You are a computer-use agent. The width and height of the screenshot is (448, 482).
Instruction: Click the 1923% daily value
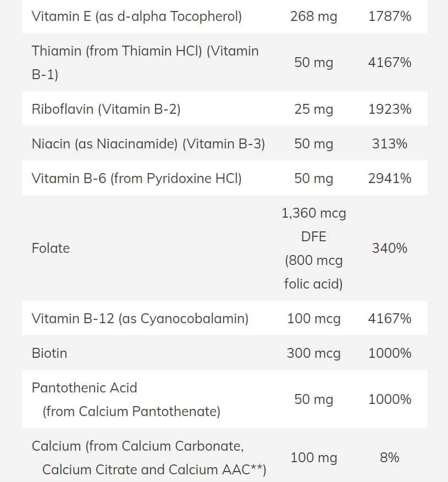[389, 109]
